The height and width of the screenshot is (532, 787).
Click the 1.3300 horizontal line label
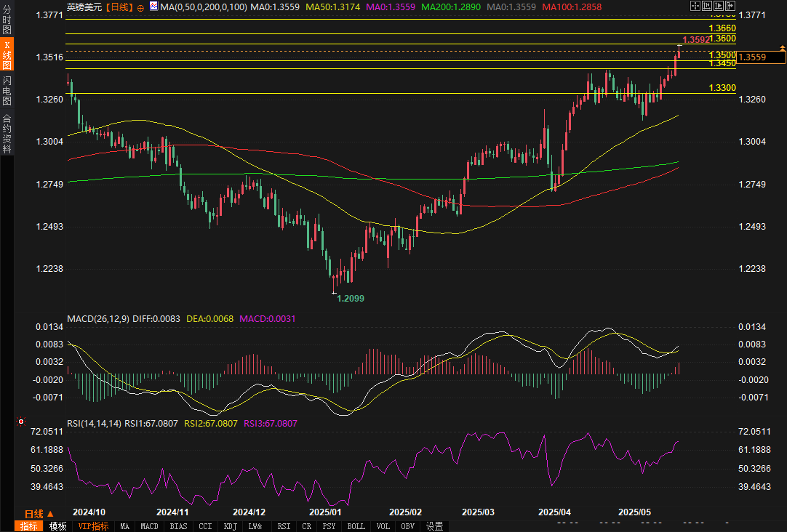click(x=722, y=88)
